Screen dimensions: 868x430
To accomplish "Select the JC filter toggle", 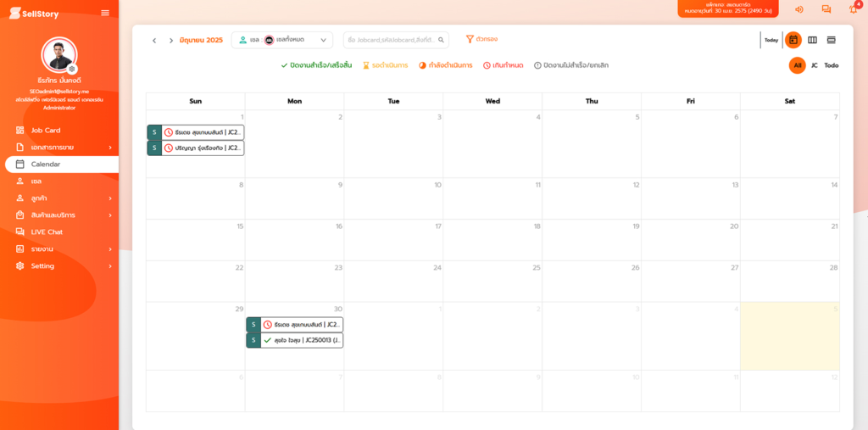I will [815, 65].
